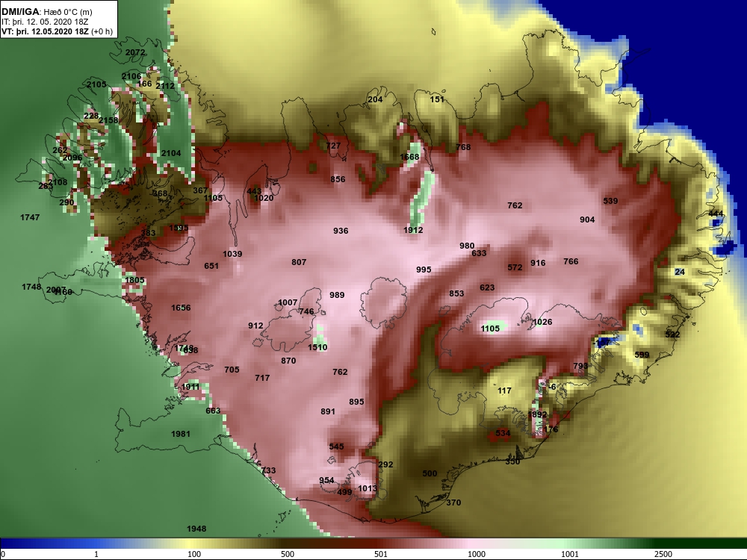This screenshot has height=560, width=747.
Task: Click the map value '1981'
Action: pyautogui.click(x=181, y=434)
